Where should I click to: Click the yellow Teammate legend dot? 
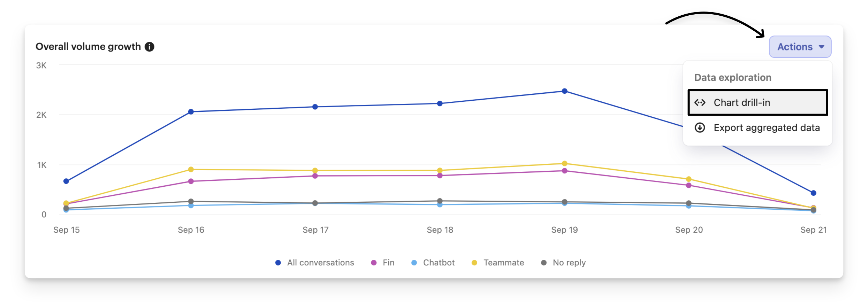(x=474, y=263)
